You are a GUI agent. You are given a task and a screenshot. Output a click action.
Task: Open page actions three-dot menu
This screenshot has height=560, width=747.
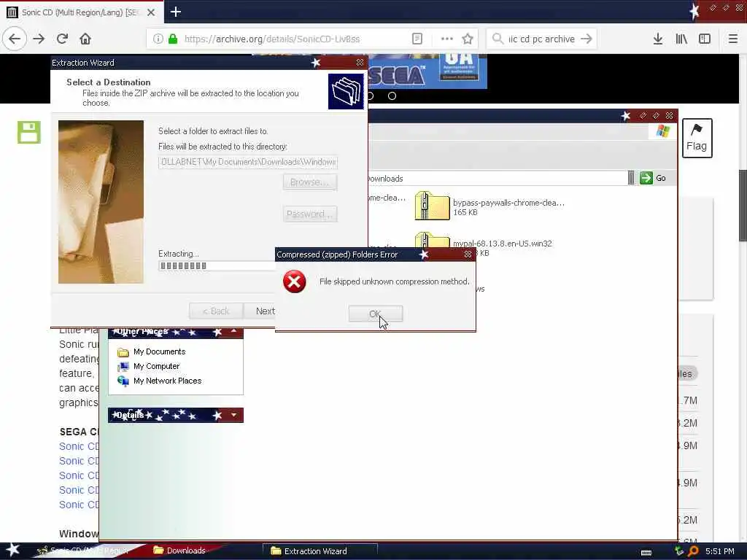point(447,39)
